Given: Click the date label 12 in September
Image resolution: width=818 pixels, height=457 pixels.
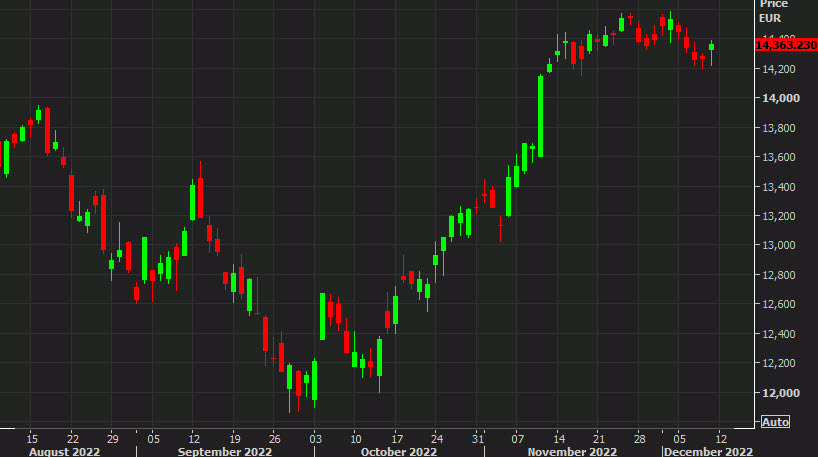Looking at the screenshot, I should [194, 439].
